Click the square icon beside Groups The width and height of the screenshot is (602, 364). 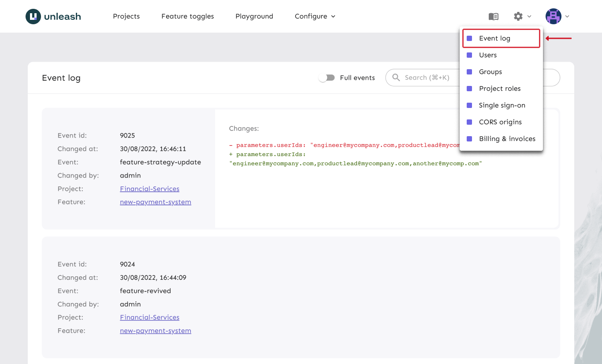tap(469, 72)
